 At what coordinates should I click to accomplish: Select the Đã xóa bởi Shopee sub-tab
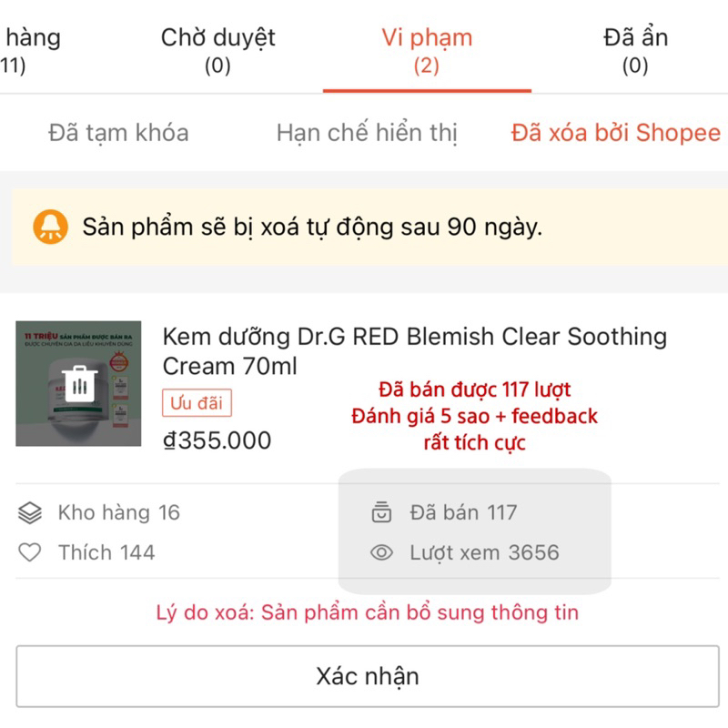616,133
